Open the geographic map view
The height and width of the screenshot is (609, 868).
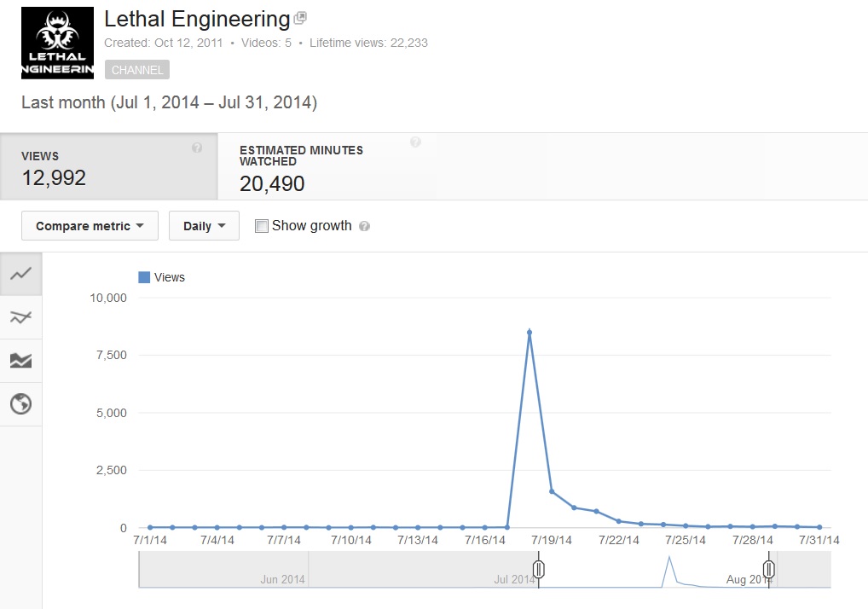pos(20,404)
